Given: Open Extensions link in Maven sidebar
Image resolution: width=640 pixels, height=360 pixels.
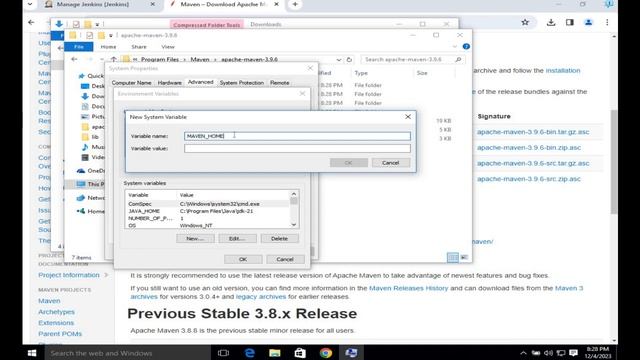Looking at the screenshot, I should [56, 323].
